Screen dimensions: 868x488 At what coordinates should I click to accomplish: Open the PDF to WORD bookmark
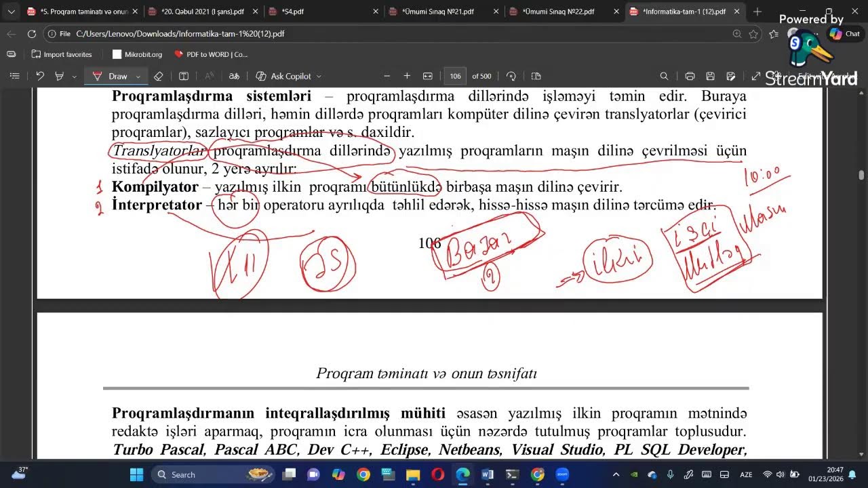coord(211,54)
